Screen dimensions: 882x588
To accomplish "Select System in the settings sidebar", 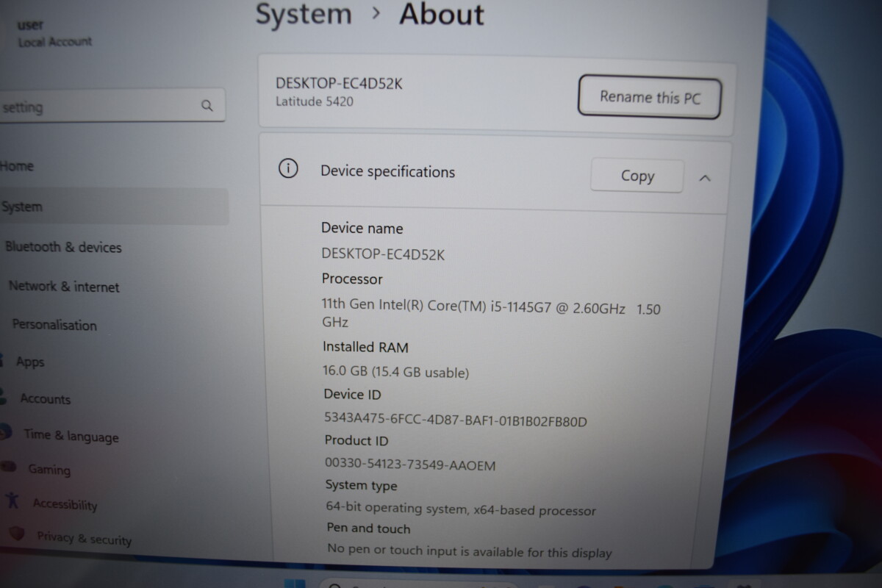I will click(114, 207).
